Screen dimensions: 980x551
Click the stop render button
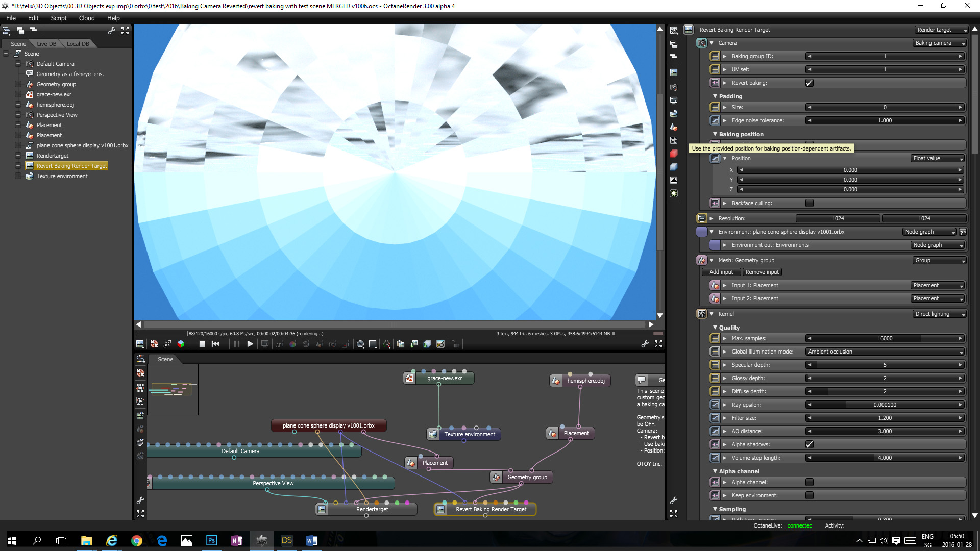[202, 344]
